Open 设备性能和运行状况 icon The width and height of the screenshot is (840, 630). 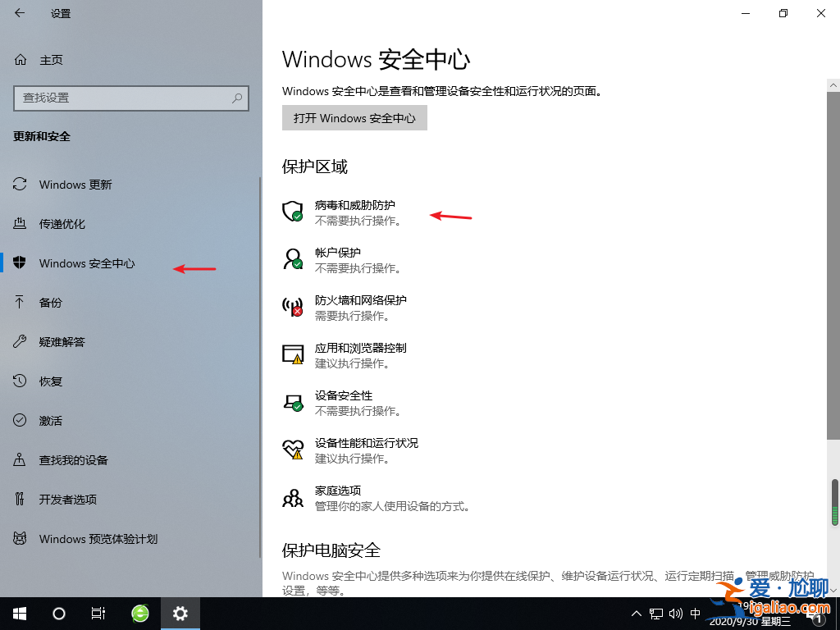pos(293,450)
